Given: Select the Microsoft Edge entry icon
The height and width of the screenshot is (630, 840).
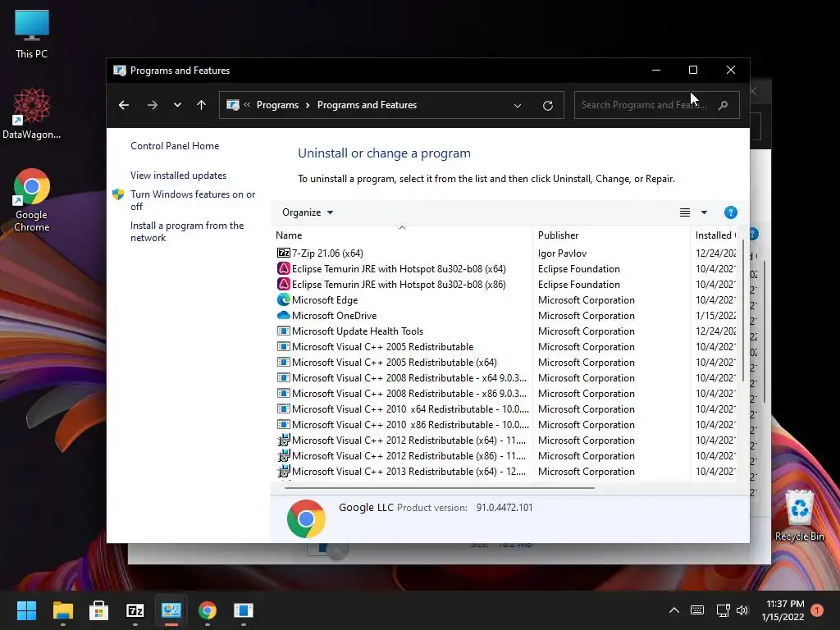Looking at the screenshot, I should (x=283, y=299).
